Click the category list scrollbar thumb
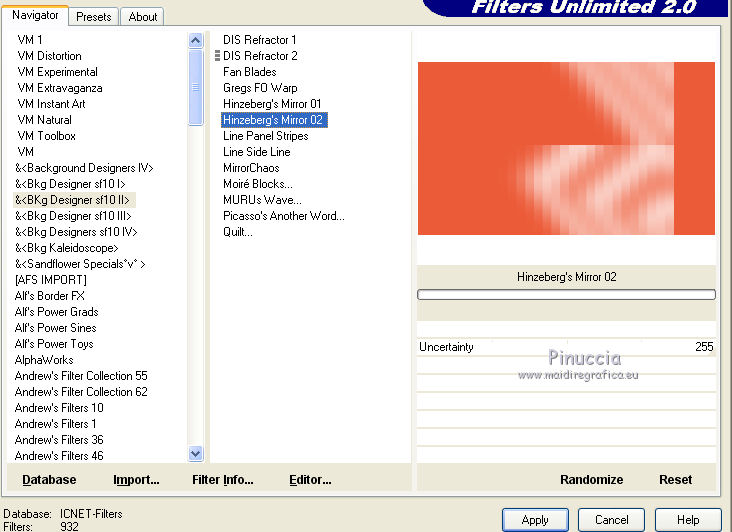The width and height of the screenshot is (732, 532). click(x=196, y=87)
